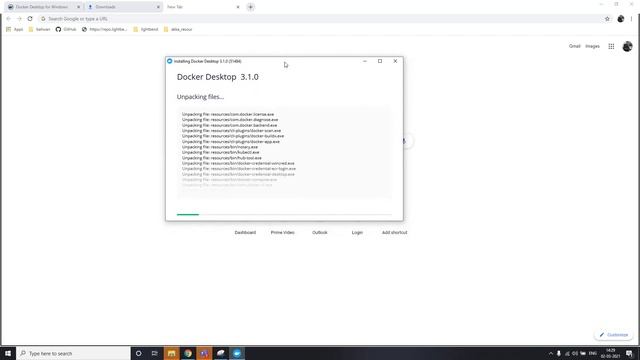The image size is (640, 360).
Task: Open the Dashboard shortcut
Action: (245, 232)
